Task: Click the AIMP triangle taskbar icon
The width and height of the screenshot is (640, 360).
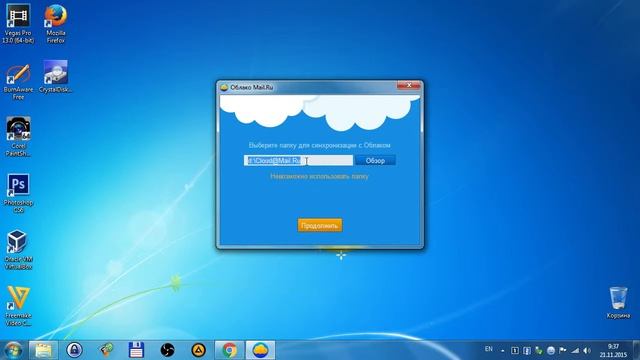Action: pyautogui.click(x=198, y=350)
